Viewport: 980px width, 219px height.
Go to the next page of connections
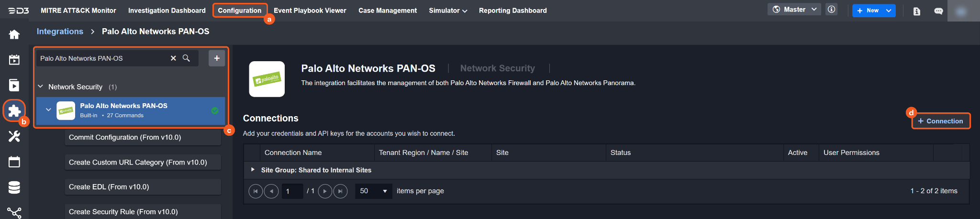pos(325,191)
